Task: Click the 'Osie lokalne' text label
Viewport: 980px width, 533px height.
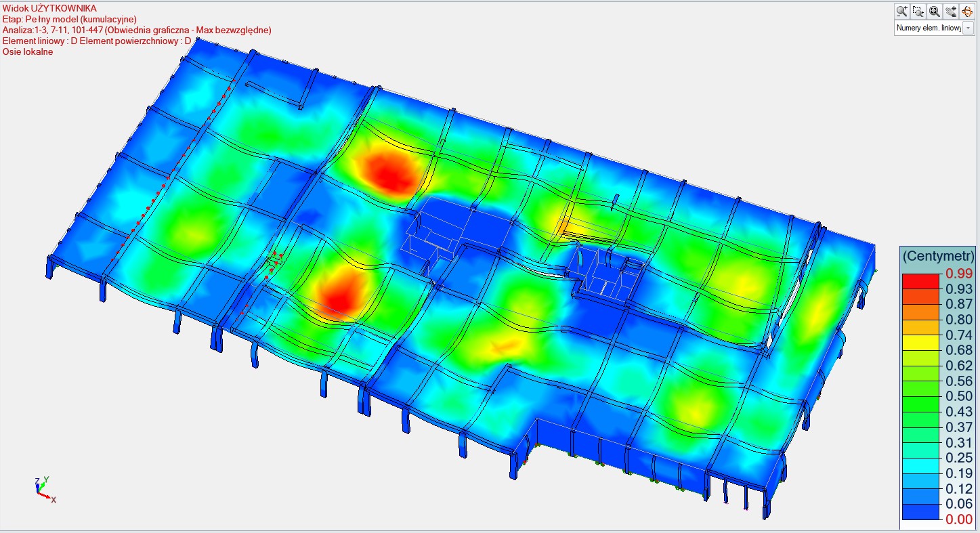Action: point(28,52)
